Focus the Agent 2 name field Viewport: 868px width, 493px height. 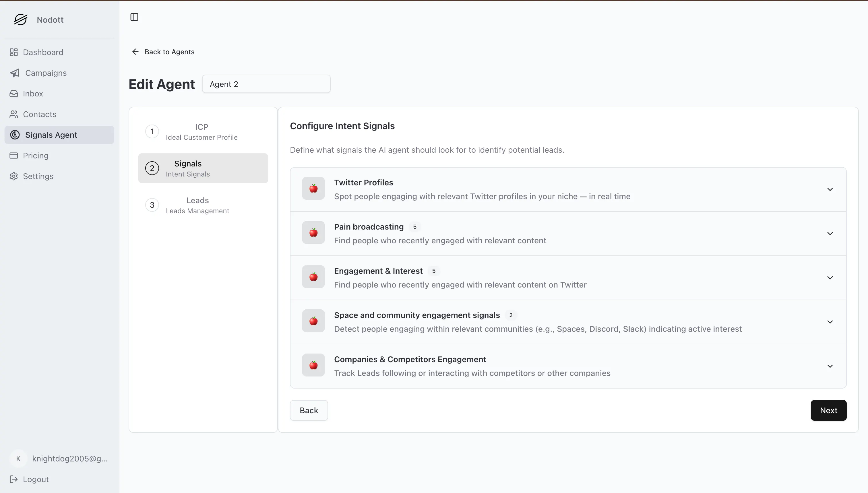tap(266, 84)
